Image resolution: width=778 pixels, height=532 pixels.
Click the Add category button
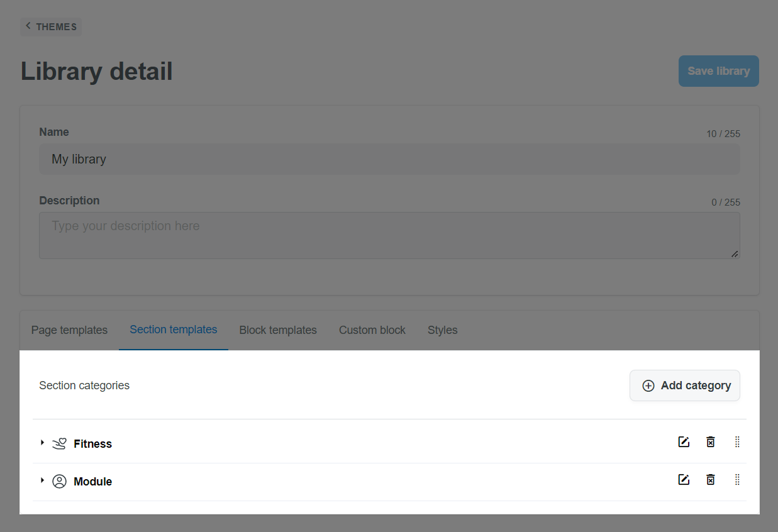pyautogui.click(x=685, y=385)
